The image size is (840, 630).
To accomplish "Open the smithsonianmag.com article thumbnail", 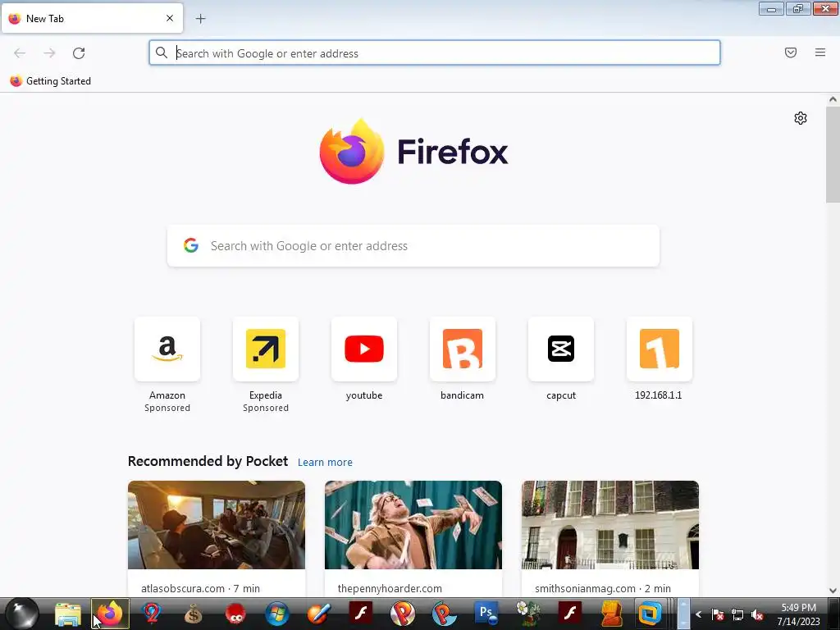I will (x=610, y=525).
